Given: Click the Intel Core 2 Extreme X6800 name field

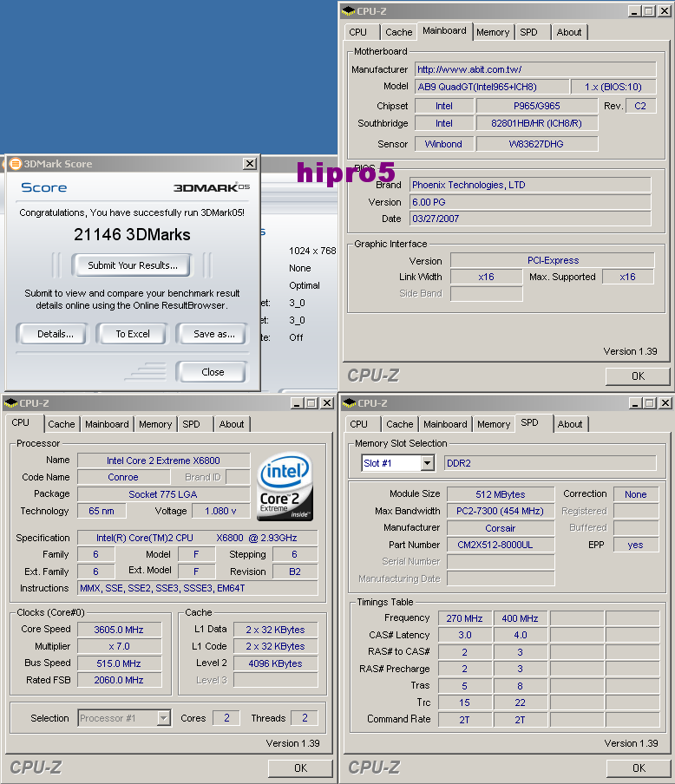Looking at the screenshot, I should pyautogui.click(x=164, y=461).
